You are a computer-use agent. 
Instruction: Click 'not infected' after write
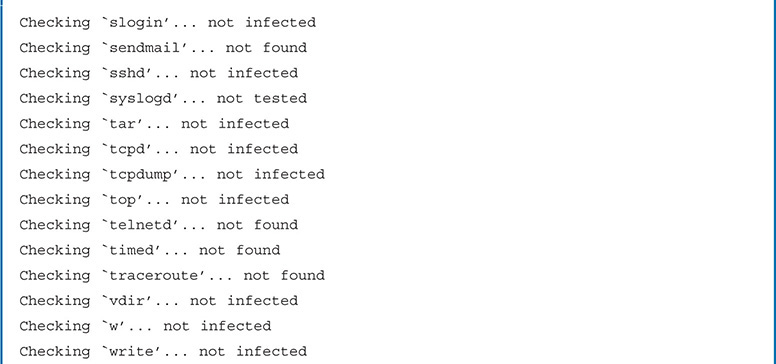pyautogui.click(x=253, y=352)
